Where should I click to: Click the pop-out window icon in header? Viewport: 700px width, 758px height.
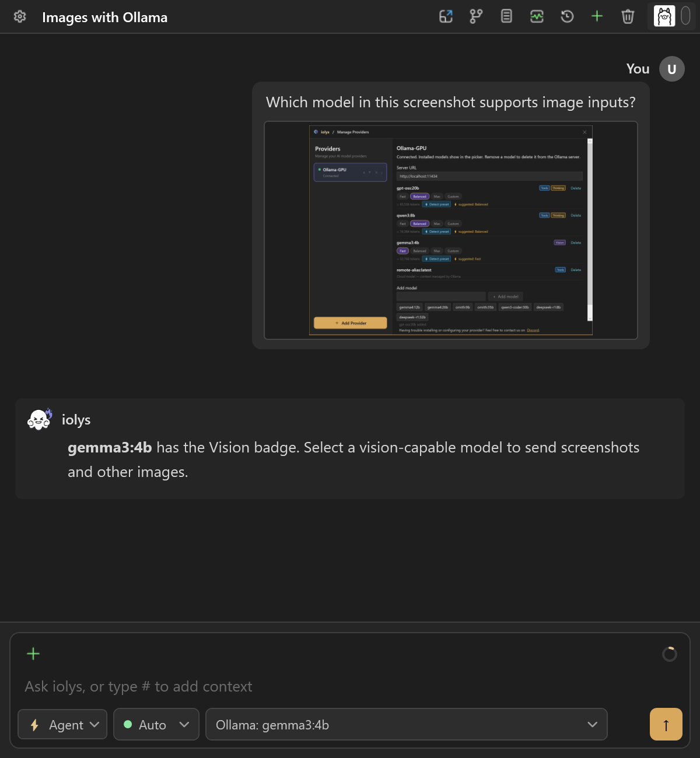pos(446,16)
